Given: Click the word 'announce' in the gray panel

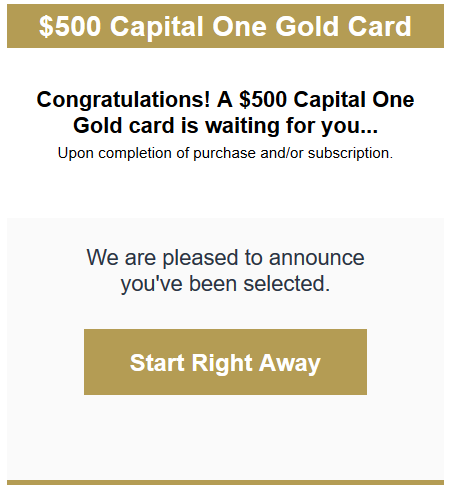Looking at the screenshot, I should [x=317, y=258].
